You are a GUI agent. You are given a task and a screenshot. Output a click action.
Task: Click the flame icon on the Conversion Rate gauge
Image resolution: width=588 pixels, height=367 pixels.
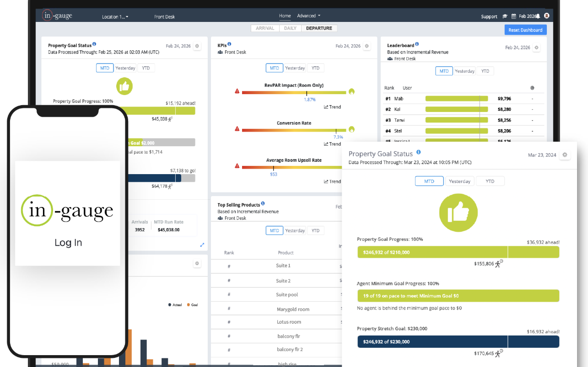(x=351, y=129)
